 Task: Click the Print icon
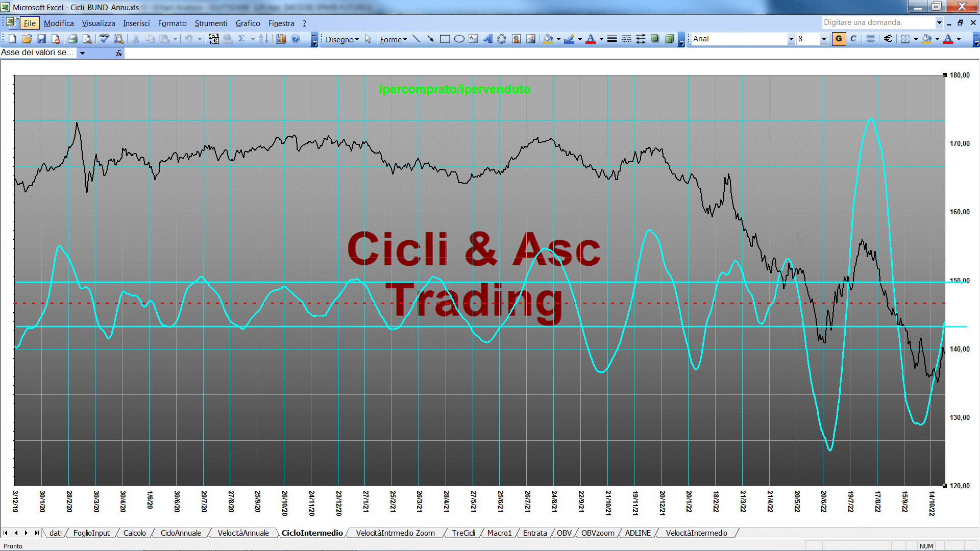72,39
